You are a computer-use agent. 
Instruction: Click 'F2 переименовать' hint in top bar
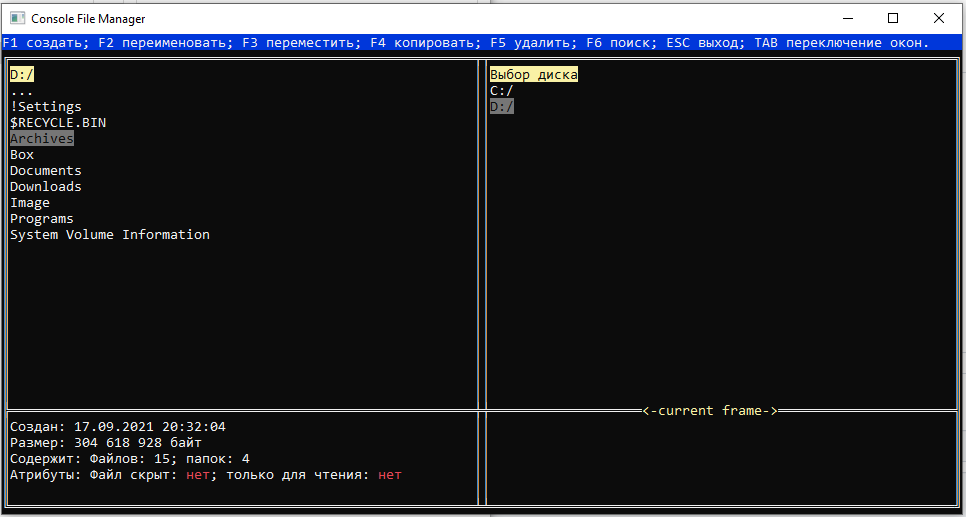[165, 43]
